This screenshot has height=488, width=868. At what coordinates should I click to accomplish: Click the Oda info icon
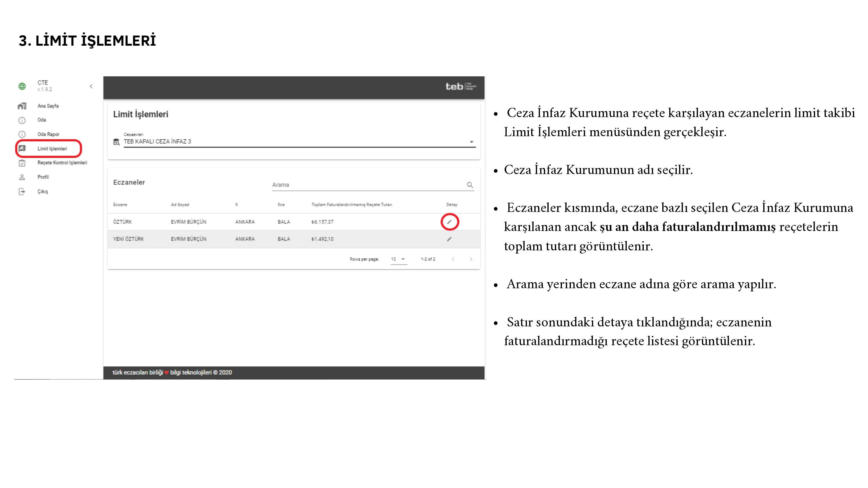tap(22, 120)
